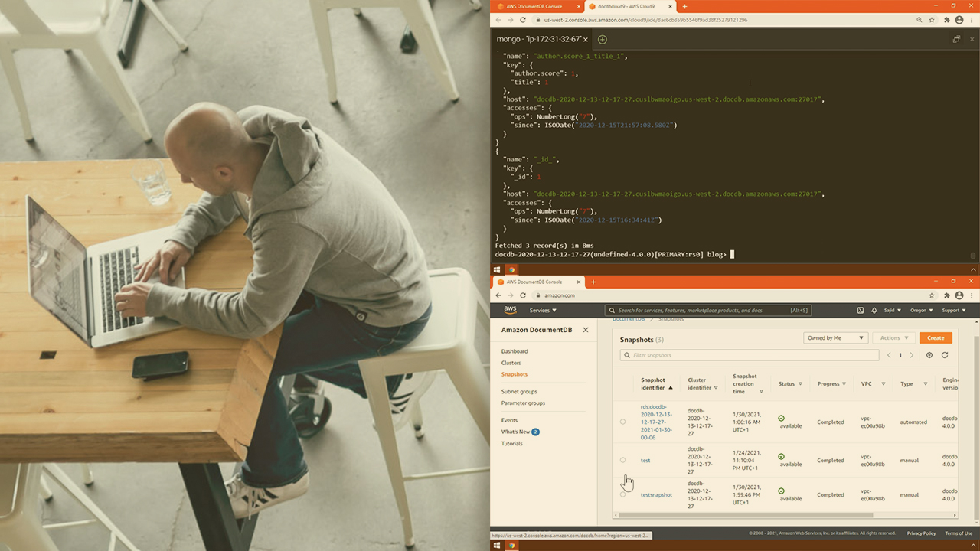
Task: Refresh the Snapshots list
Action: 945,355
